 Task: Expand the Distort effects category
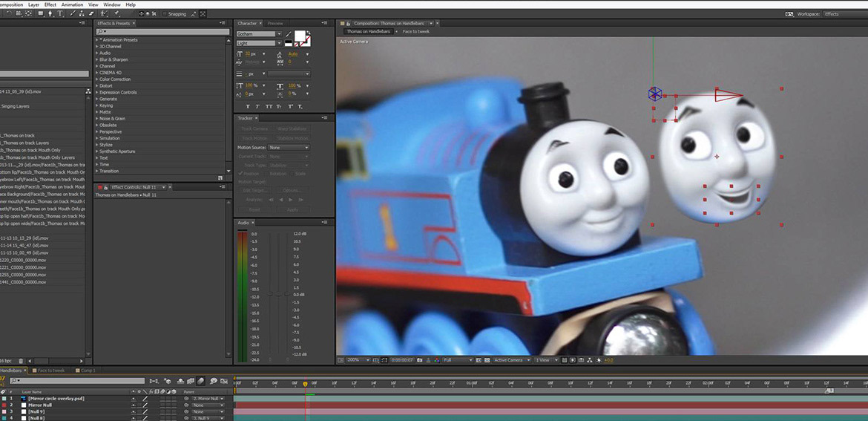click(x=97, y=86)
